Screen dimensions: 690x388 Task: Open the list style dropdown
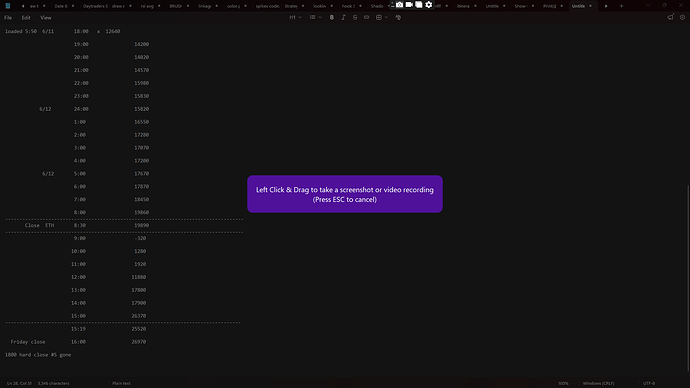click(x=315, y=18)
